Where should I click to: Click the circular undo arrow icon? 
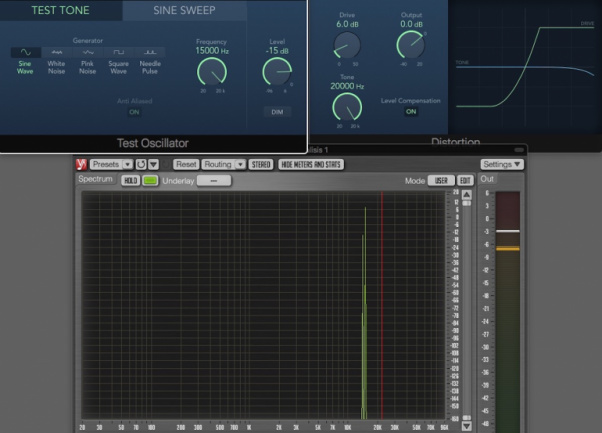(x=141, y=164)
